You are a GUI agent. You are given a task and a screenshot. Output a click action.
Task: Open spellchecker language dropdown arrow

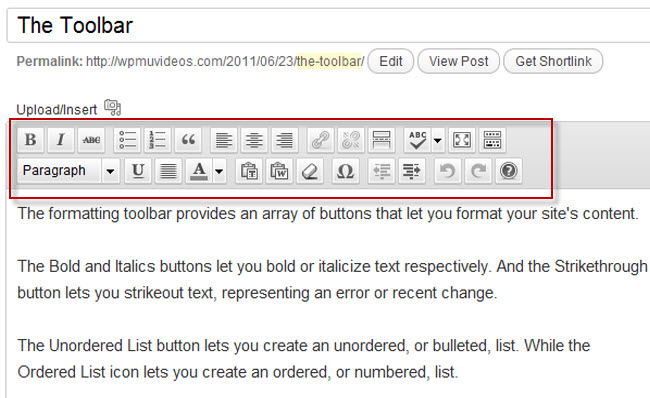point(437,140)
